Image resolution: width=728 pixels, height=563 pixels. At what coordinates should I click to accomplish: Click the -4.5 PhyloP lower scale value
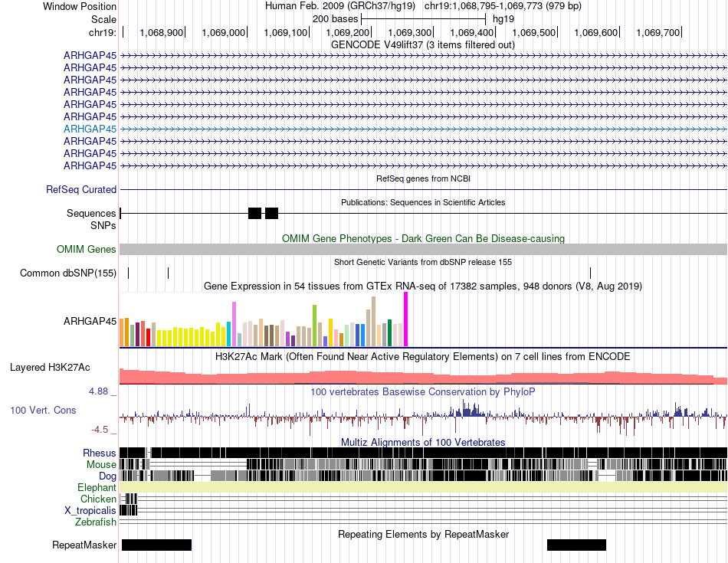pos(100,430)
